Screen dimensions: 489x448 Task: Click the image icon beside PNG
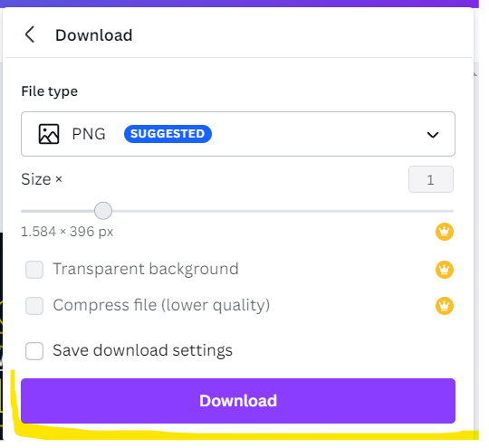tap(49, 134)
